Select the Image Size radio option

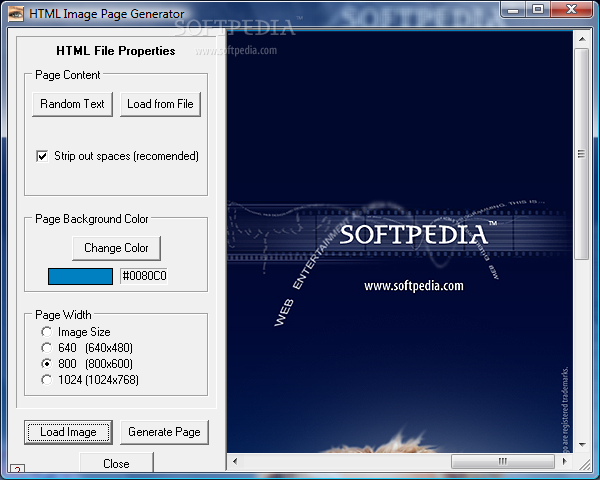point(47,331)
